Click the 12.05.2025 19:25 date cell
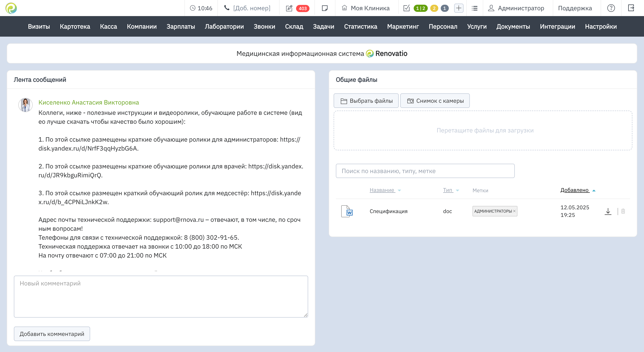The image size is (644, 352). 575,211
